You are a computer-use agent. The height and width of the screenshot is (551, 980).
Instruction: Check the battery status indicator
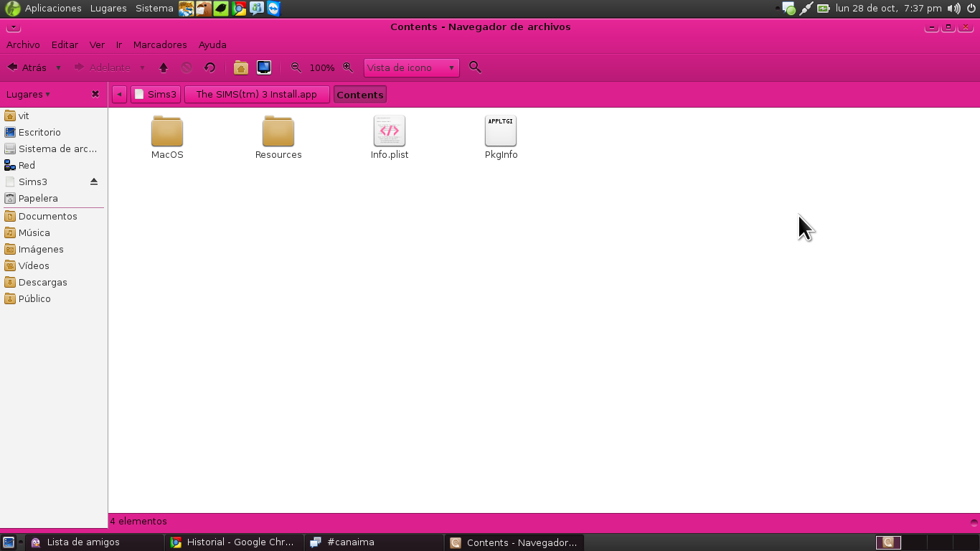823,9
